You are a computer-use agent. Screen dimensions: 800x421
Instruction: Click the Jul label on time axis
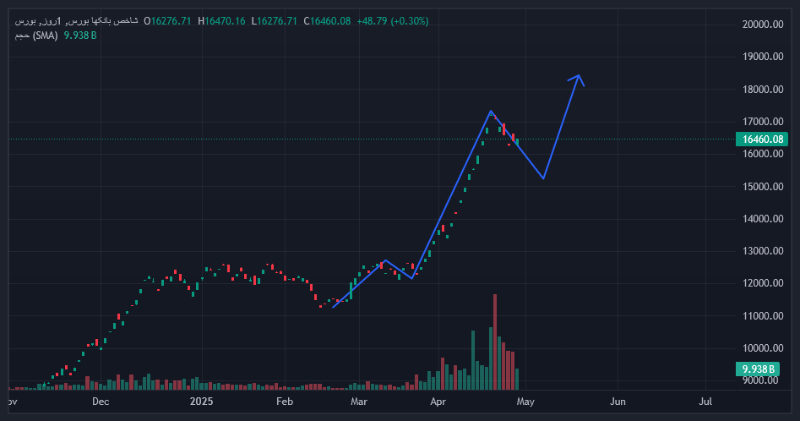pos(706,402)
